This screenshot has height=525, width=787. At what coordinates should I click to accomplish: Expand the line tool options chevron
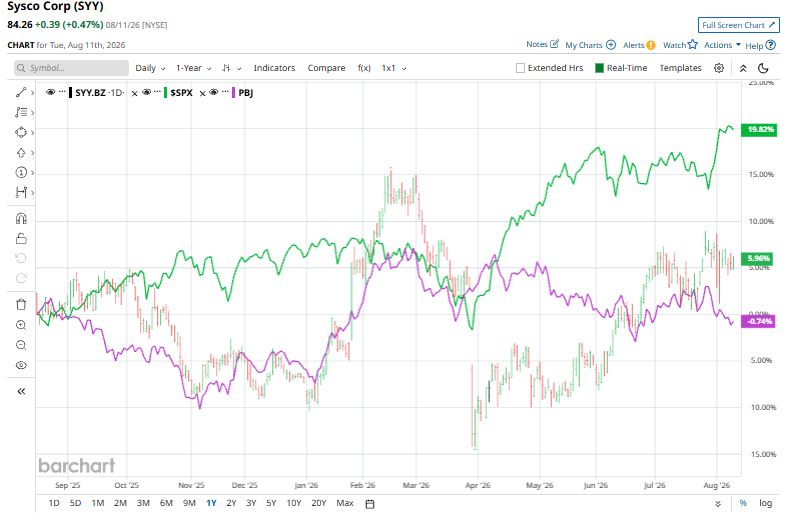tap(32, 93)
